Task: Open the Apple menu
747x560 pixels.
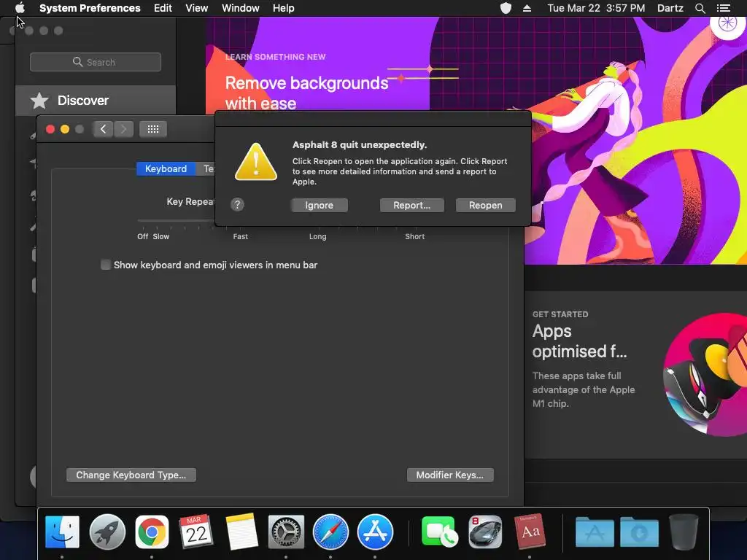Action: (x=20, y=8)
